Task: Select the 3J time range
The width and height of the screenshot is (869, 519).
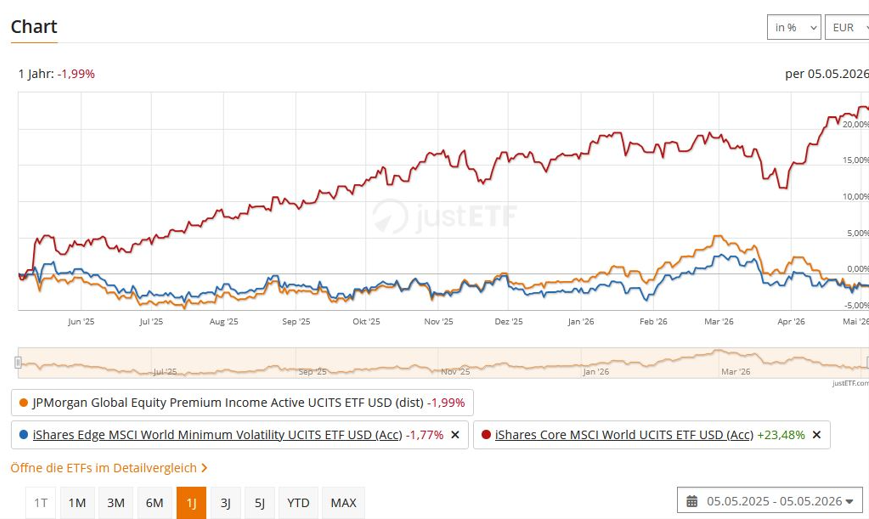Action: coord(226,503)
